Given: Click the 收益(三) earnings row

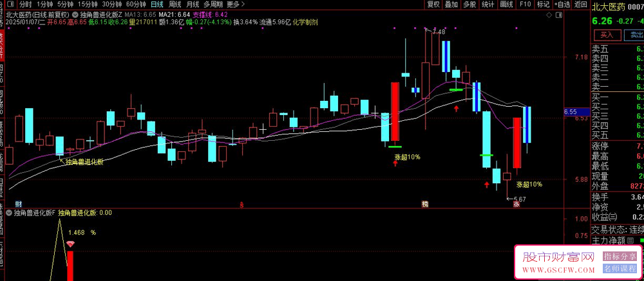Looking at the screenshot, I should click(x=618, y=217).
